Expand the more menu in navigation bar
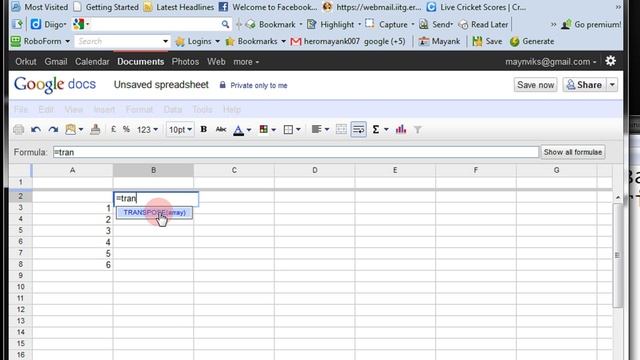Viewport: 640px width, 360px height. pos(246,62)
